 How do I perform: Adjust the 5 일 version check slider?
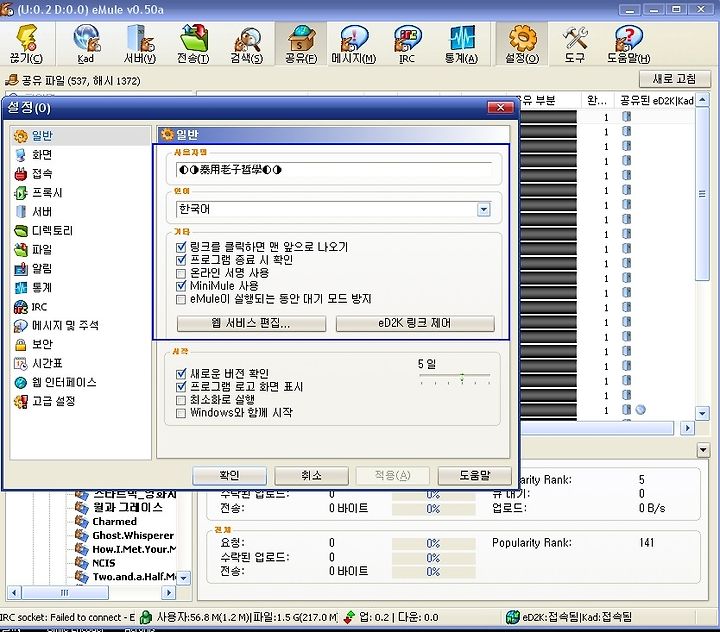[x=462, y=377]
